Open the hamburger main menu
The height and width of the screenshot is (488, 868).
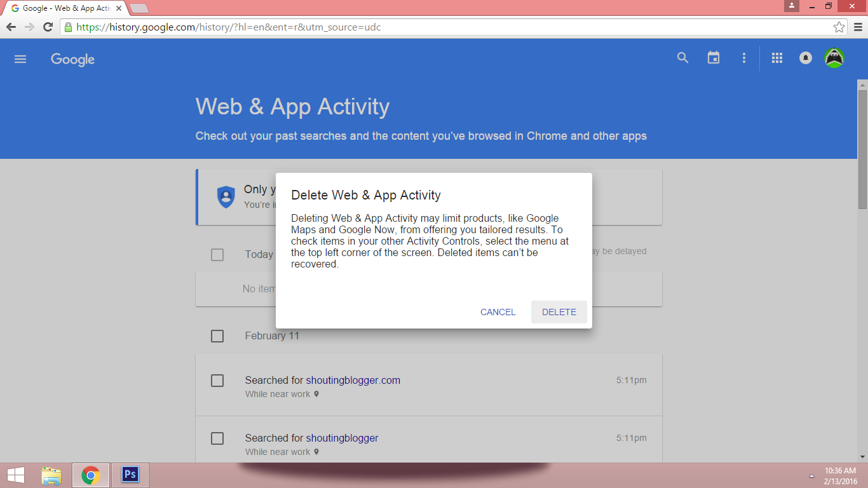coord(20,59)
